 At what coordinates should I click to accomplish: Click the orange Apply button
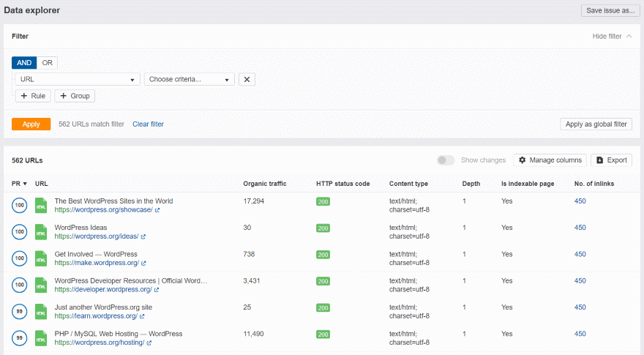coord(31,124)
